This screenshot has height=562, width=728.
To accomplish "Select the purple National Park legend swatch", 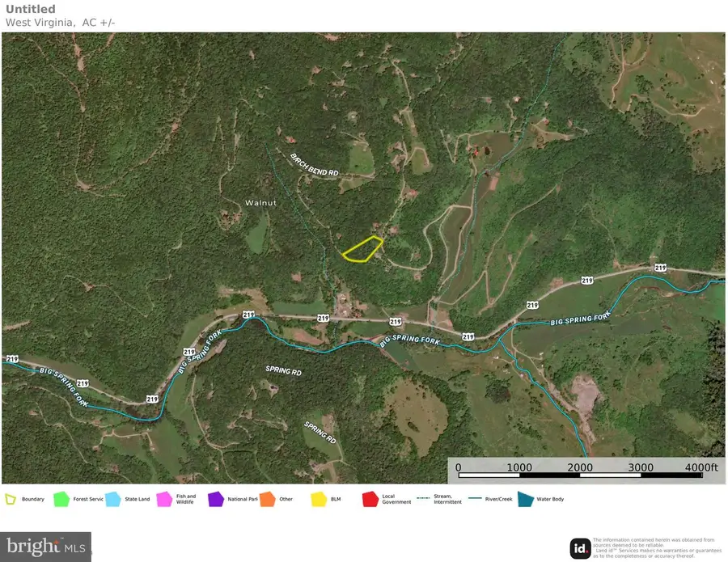I will (216, 500).
